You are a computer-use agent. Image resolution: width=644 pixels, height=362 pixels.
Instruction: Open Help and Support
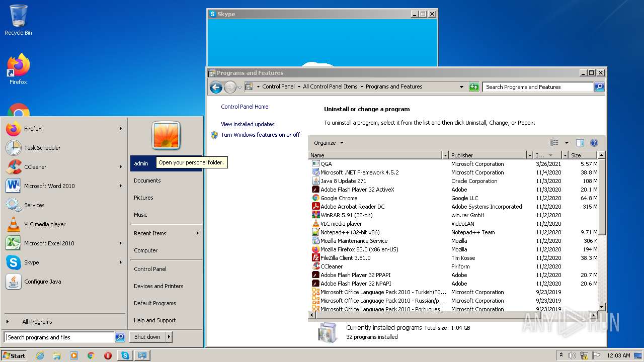(166, 320)
